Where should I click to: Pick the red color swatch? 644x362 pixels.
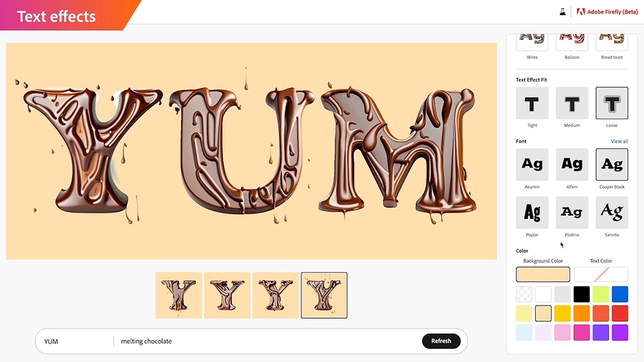click(x=619, y=314)
